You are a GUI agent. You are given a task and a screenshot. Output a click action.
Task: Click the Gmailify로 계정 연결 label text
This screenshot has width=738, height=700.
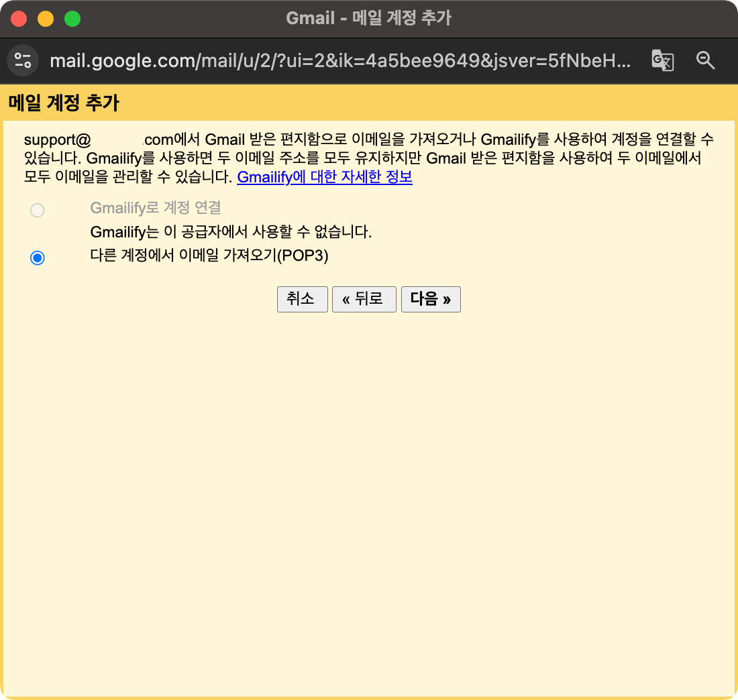tap(156, 207)
